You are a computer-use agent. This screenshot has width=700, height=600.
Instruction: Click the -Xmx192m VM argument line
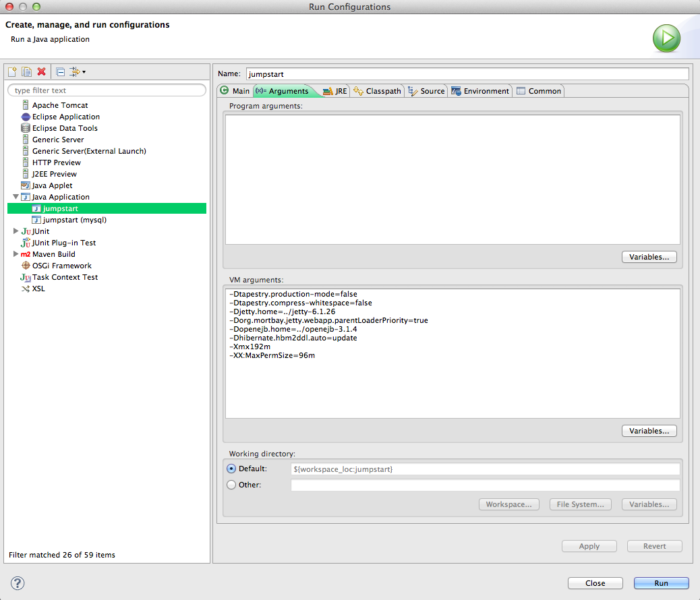point(250,347)
